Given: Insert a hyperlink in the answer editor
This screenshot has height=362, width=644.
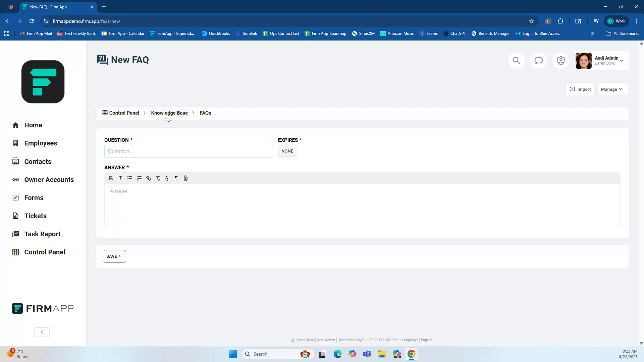Looking at the screenshot, I should point(149,178).
